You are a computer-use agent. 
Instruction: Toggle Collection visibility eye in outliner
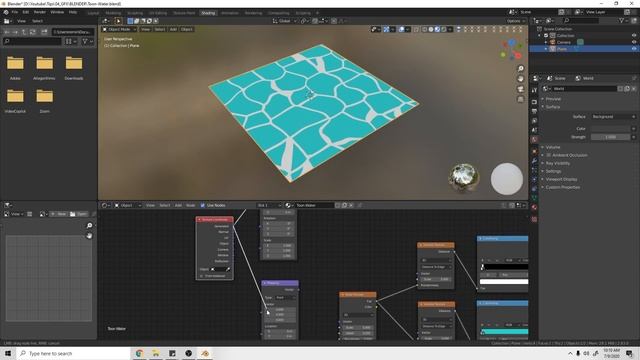click(634, 36)
